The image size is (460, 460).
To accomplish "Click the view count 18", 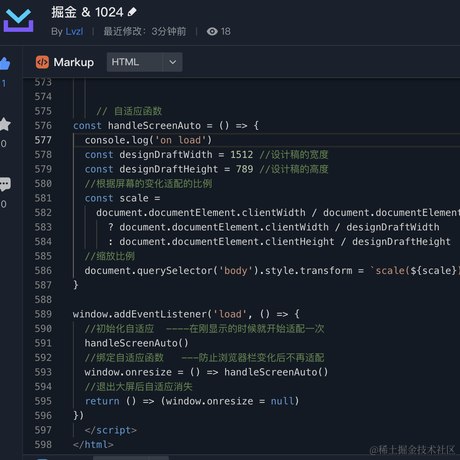I will point(225,32).
